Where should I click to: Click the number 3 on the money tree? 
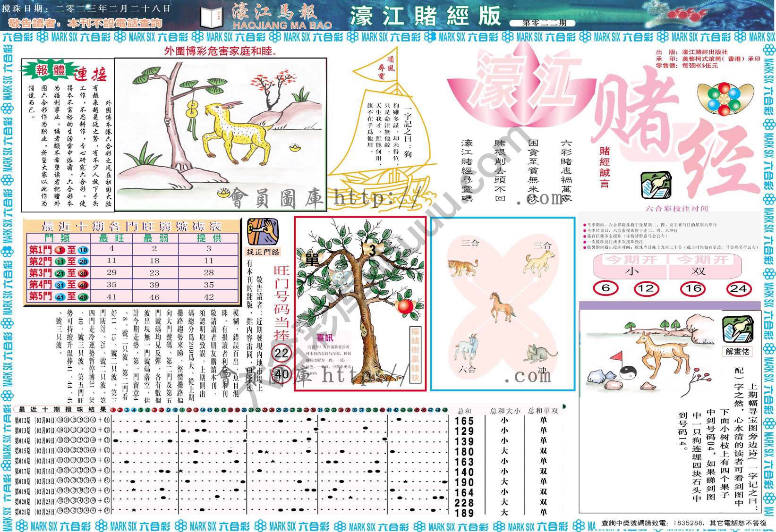pyautogui.click(x=372, y=250)
